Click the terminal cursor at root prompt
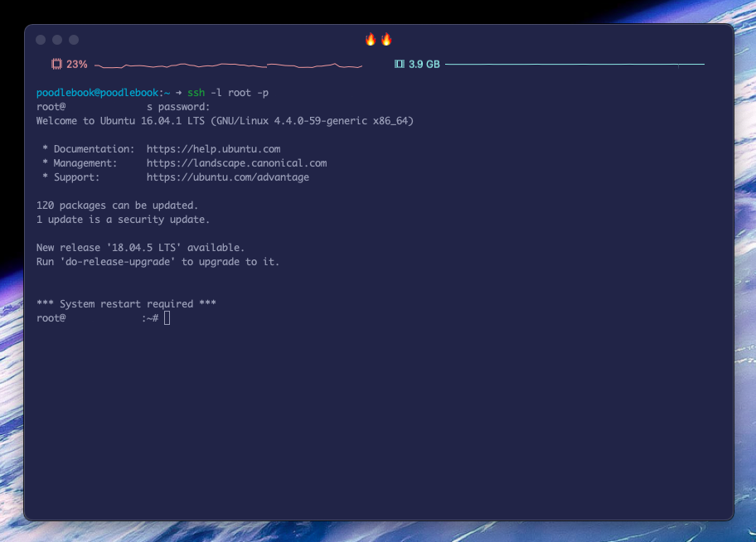This screenshot has height=542, width=756. coord(167,317)
